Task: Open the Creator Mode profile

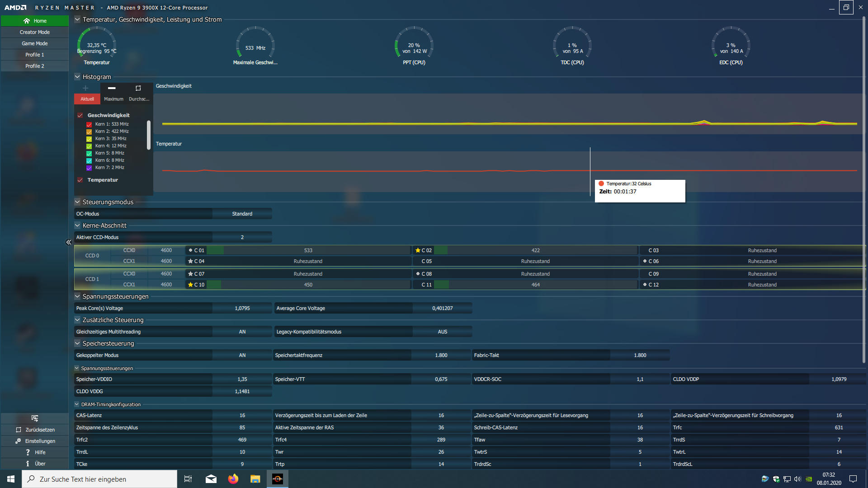Action: [x=35, y=32]
